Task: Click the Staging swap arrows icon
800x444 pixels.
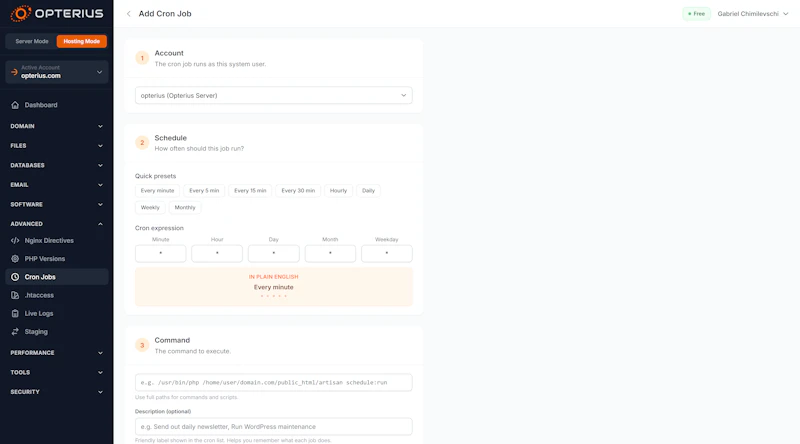Action: 15,332
